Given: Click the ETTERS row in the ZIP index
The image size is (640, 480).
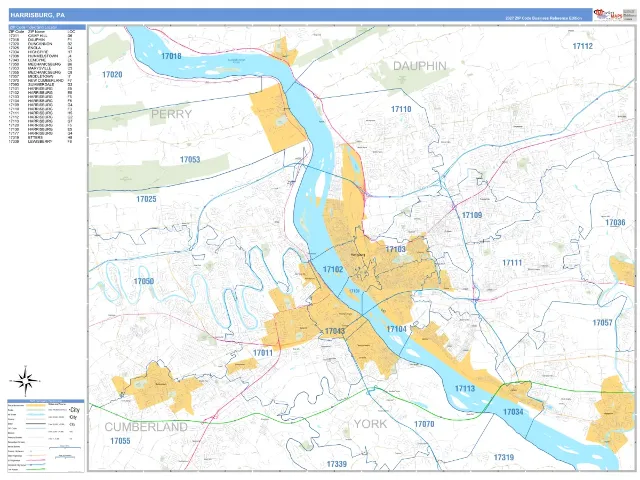Looking at the screenshot, I should (x=40, y=138).
